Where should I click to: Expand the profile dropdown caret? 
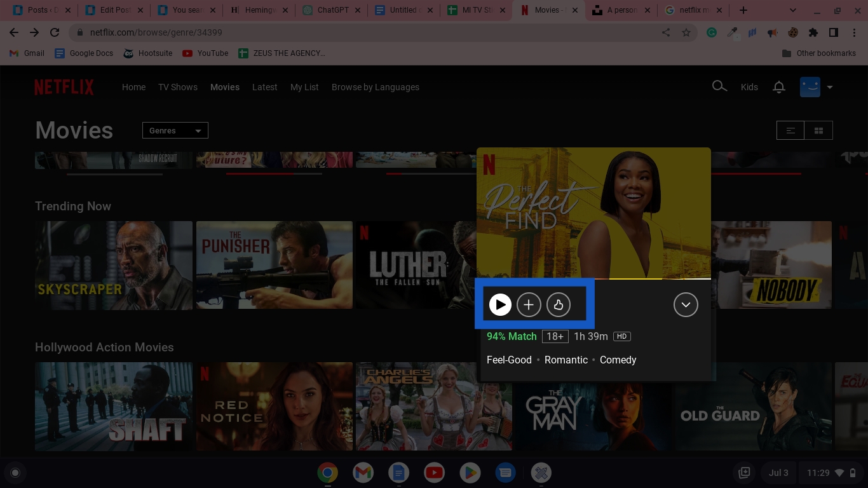pos(829,87)
